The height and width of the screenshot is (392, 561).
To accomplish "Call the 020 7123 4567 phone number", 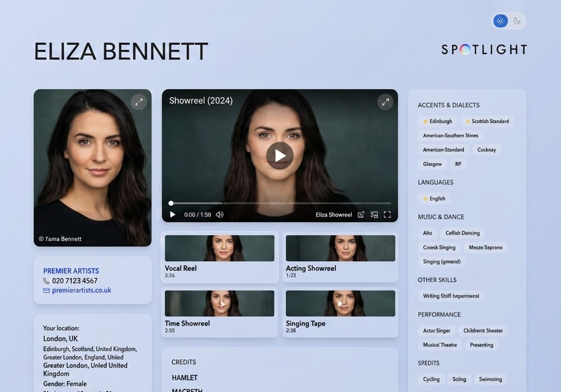I will 74,281.
